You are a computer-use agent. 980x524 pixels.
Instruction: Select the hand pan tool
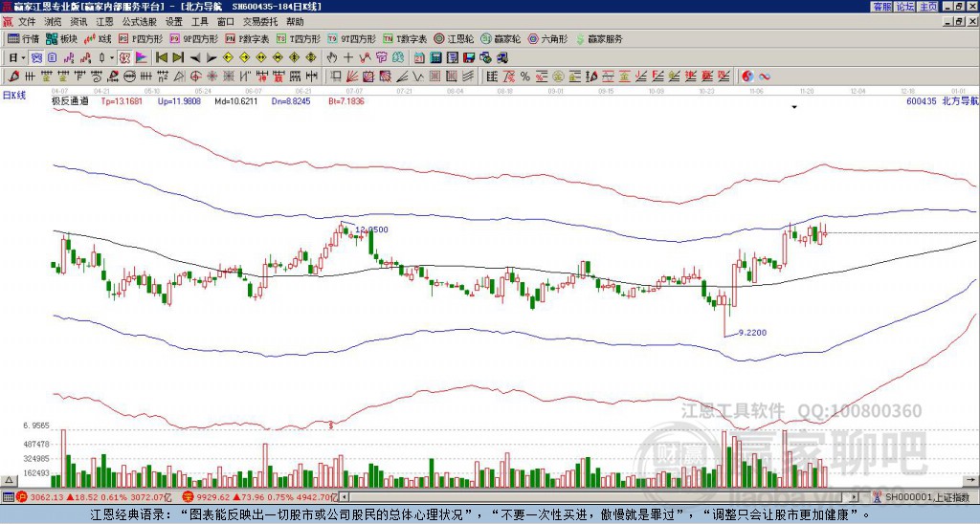pyautogui.click(x=332, y=58)
